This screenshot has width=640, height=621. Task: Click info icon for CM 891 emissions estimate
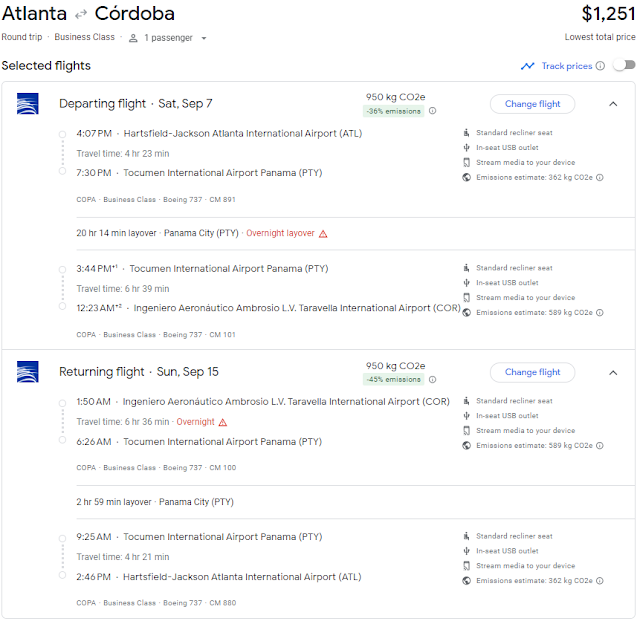coord(600,178)
